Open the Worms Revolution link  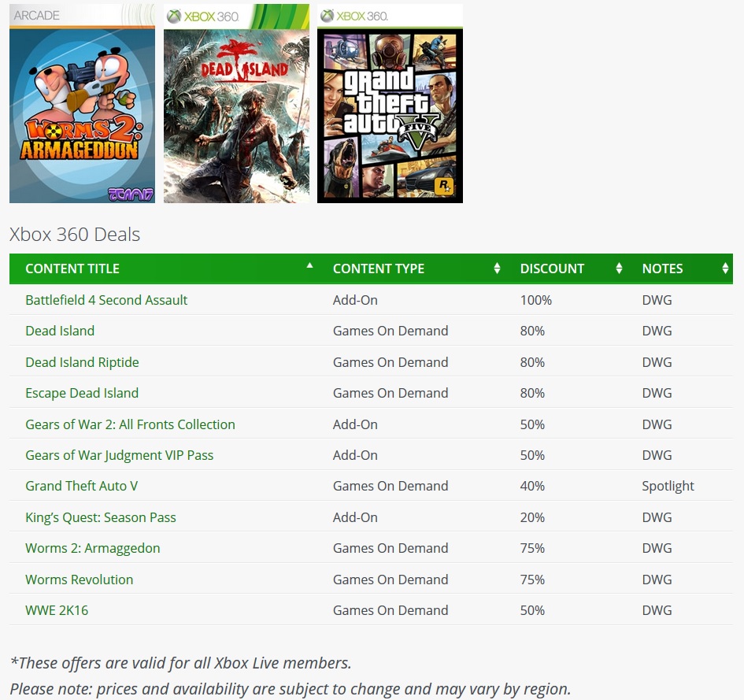coord(80,580)
